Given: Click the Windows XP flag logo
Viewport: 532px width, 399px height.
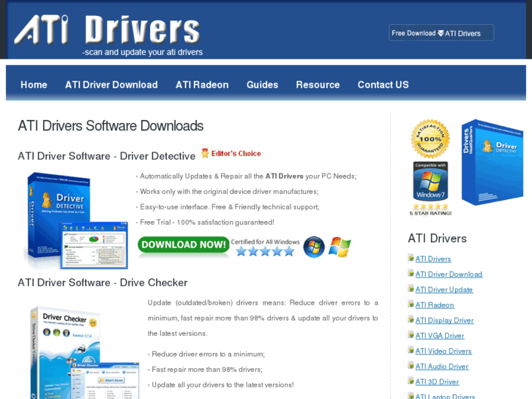Looking at the screenshot, I should tap(340, 247).
